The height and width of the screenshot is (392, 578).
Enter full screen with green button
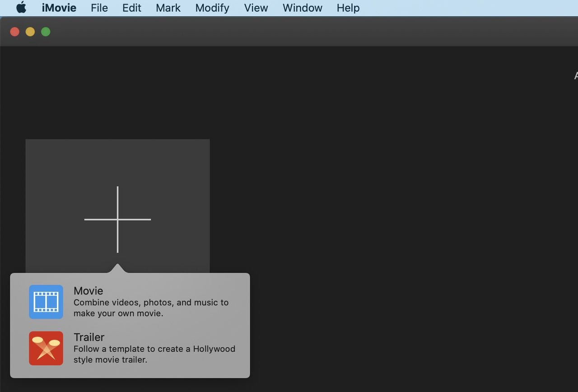pos(46,32)
